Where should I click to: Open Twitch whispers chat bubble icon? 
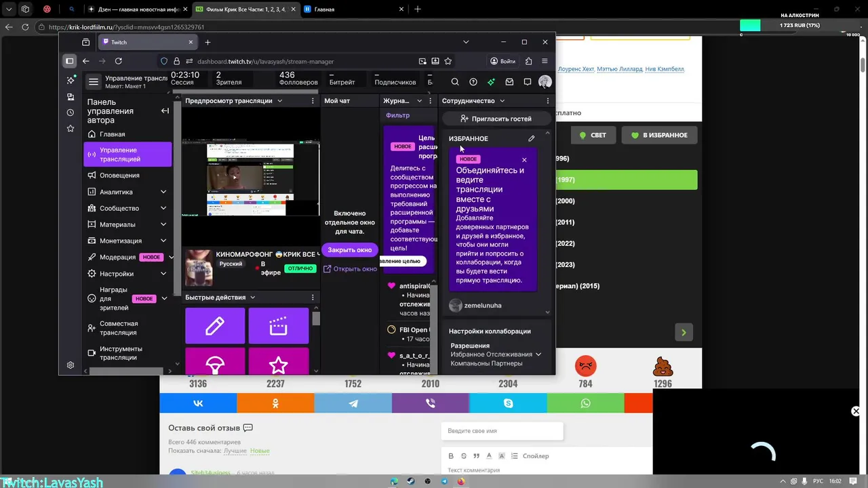tap(528, 82)
